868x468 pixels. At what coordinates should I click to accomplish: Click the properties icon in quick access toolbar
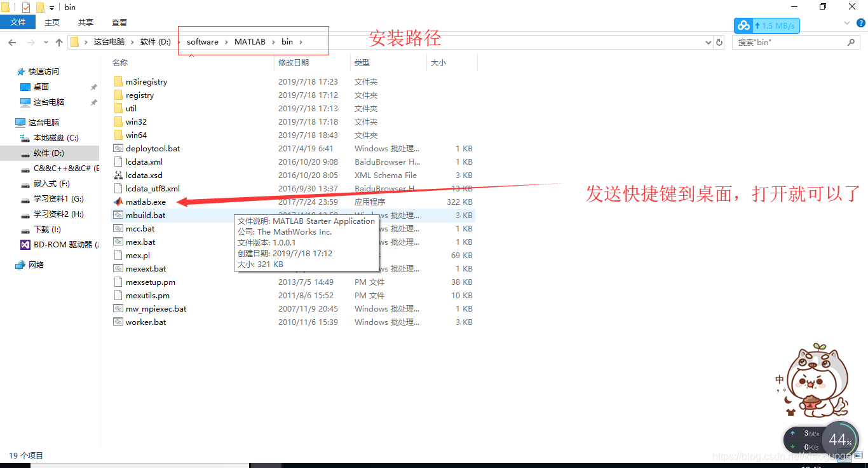click(x=26, y=8)
